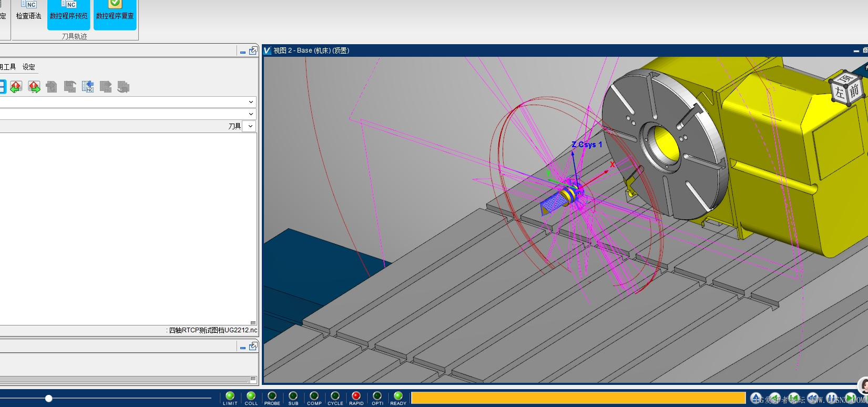Viewport: 868px width, 407px height.
Task: Undock the lower left panel
Action: click(253, 346)
